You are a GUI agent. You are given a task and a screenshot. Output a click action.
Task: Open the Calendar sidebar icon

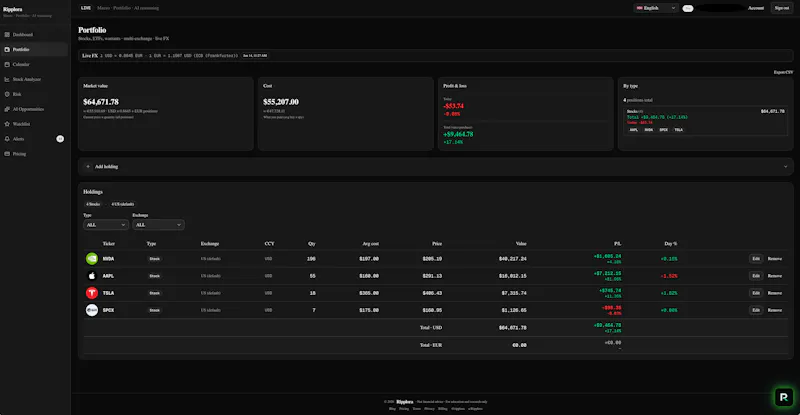click(7, 64)
